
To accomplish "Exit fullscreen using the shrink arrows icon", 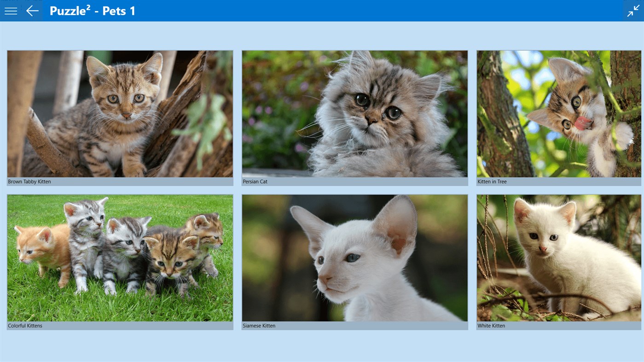I will point(633,10).
